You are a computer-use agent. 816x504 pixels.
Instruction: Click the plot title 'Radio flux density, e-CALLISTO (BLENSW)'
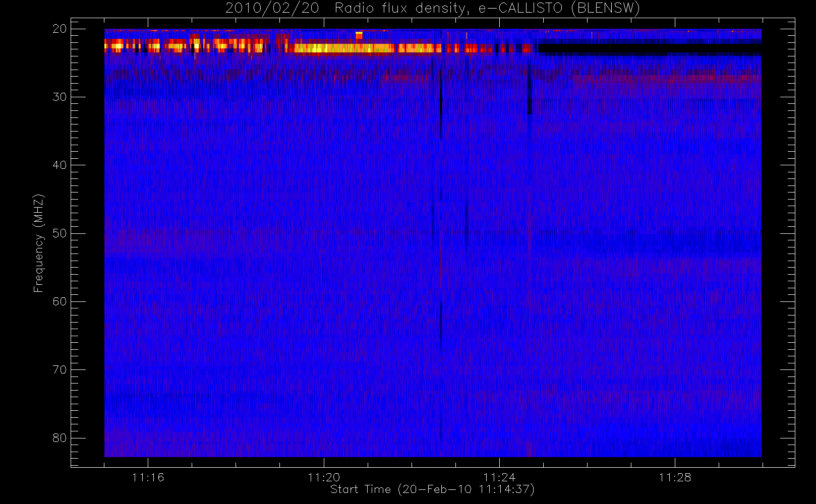[487, 9]
